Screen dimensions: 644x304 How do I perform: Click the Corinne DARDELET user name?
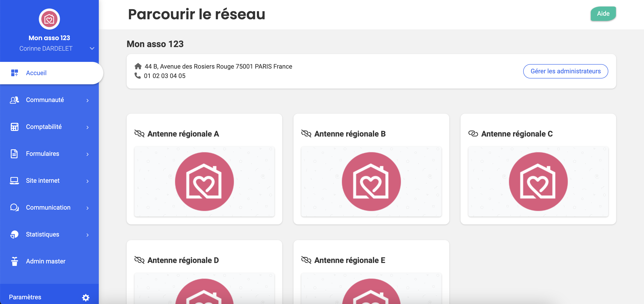point(46,48)
